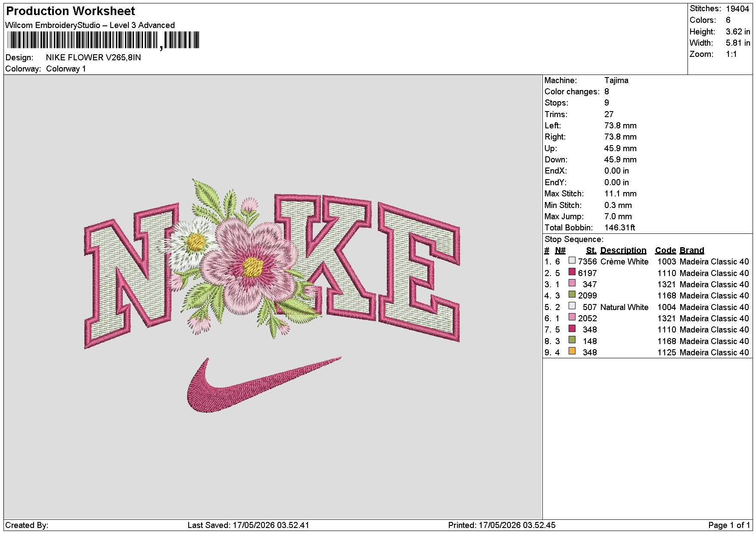Click the design name 'NIKE FLOWER V265,8IN'
This screenshot has width=756, height=534.
click(93, 58)
